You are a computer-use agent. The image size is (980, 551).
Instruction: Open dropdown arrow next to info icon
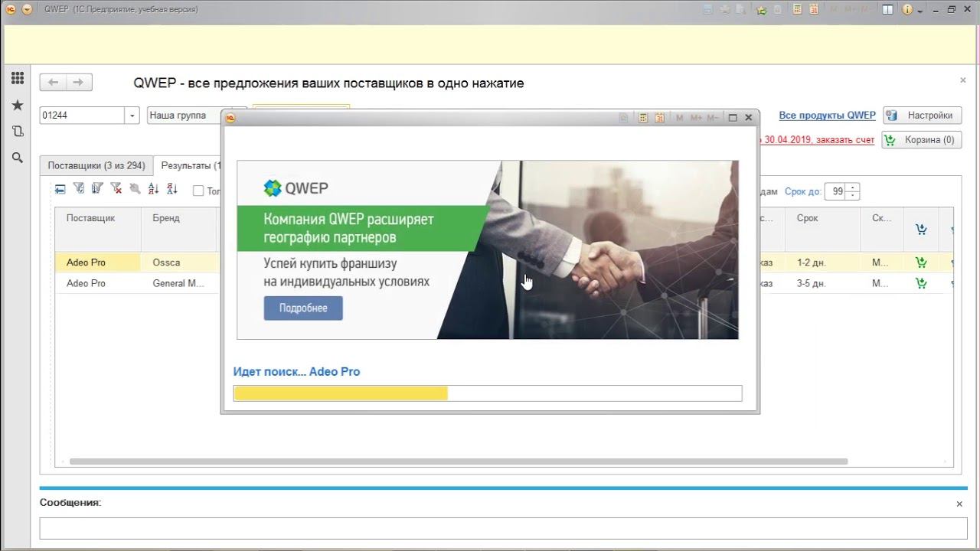click(x=920, y=11)
